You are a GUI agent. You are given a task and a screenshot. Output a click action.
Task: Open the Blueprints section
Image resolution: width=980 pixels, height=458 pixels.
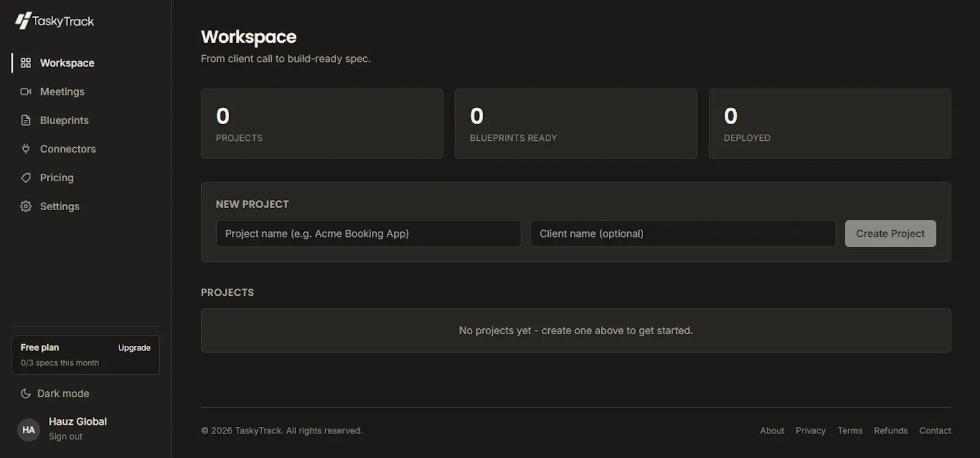click(86, 121)
